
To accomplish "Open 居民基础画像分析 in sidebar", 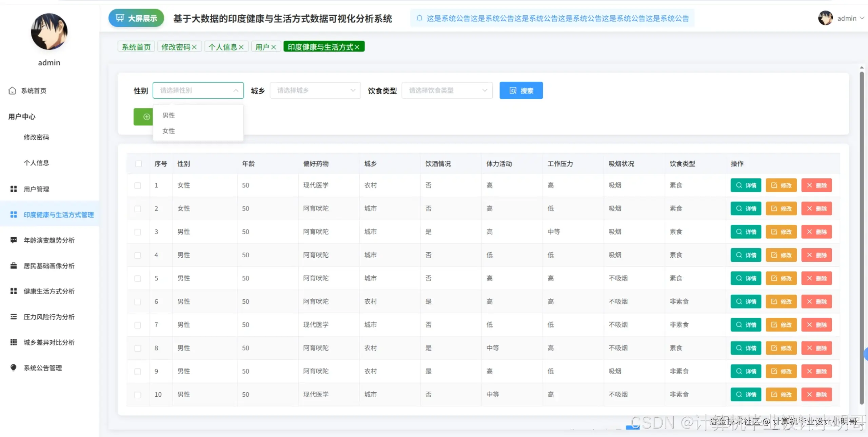I will pyautogui.click(x=48, y=266).
